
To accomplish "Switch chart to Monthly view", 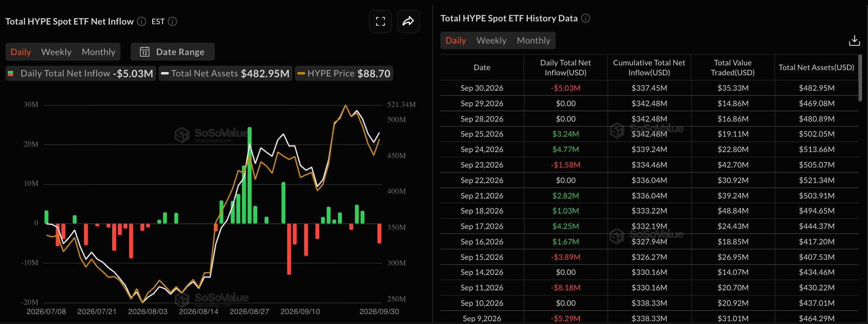I will (98, 52).
